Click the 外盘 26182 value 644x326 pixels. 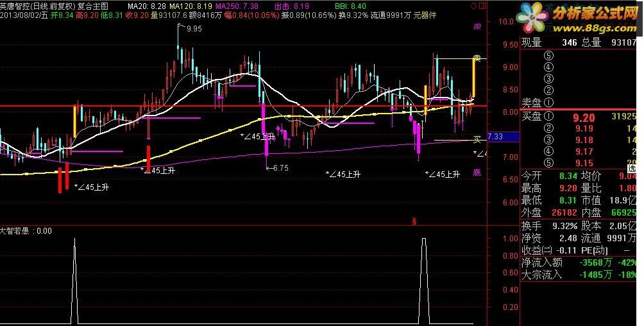tap(564, 213)
